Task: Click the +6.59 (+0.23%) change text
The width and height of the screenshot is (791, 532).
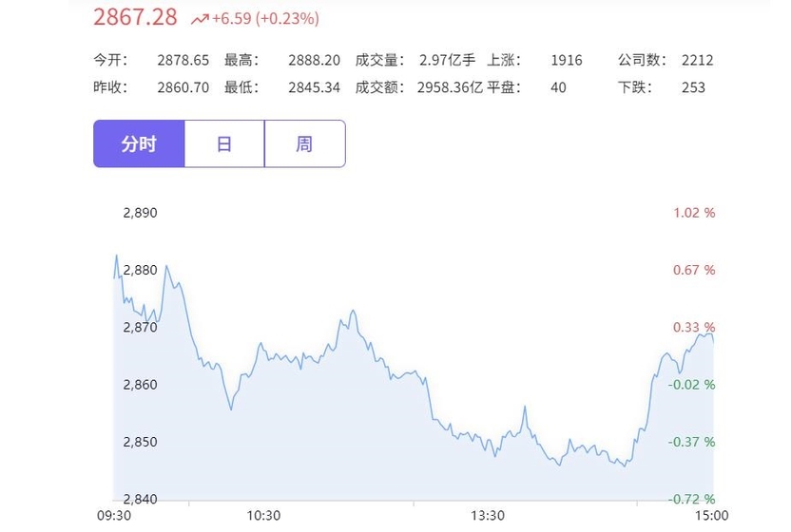Action: coord(265,19)
